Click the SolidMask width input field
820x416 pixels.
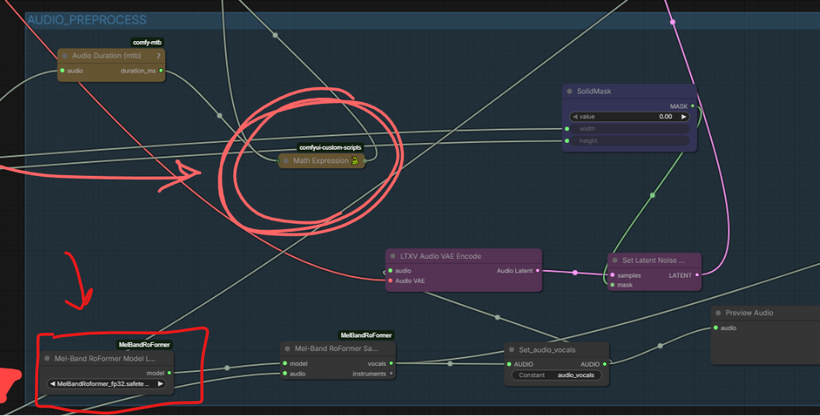pos(630,128)
